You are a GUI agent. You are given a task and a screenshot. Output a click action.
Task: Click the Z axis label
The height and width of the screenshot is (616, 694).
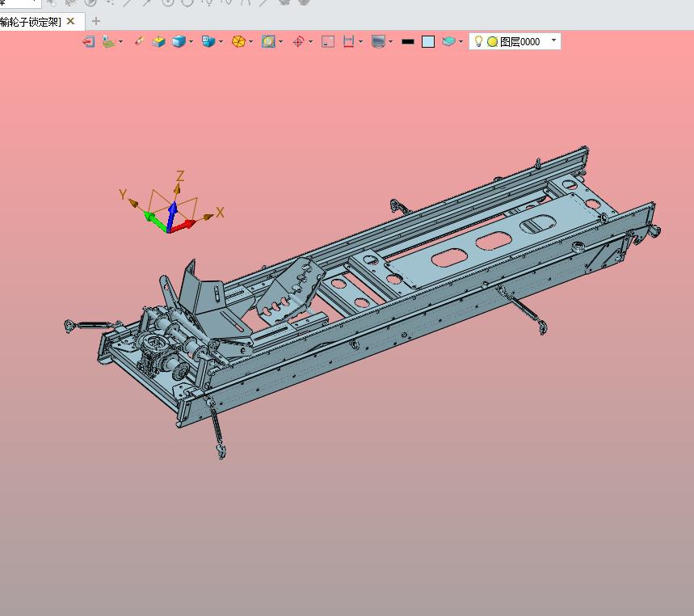click(x=179, y=175)
